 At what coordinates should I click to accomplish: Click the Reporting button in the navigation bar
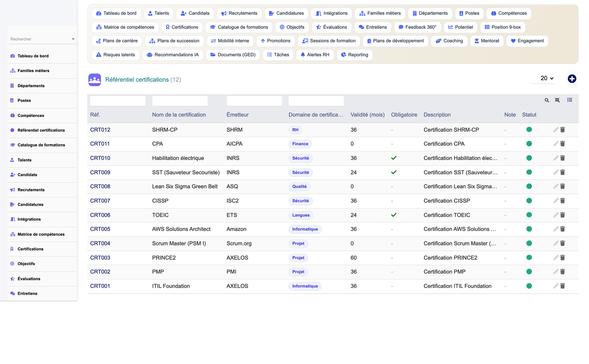click(x=354, y=55)
